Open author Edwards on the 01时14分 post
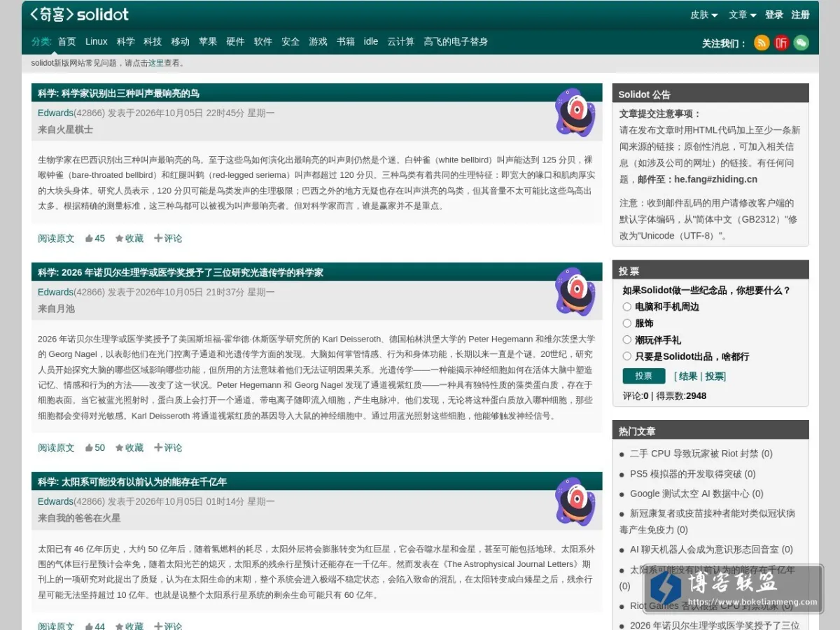Image resolution: width=840 pixels, height=630 pixels. pos(55,501)
